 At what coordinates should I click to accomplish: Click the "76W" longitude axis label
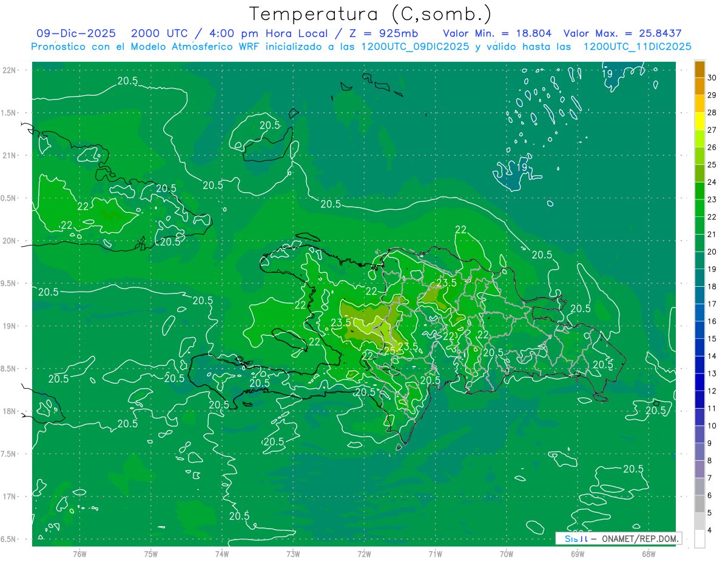tap(79, 554)
